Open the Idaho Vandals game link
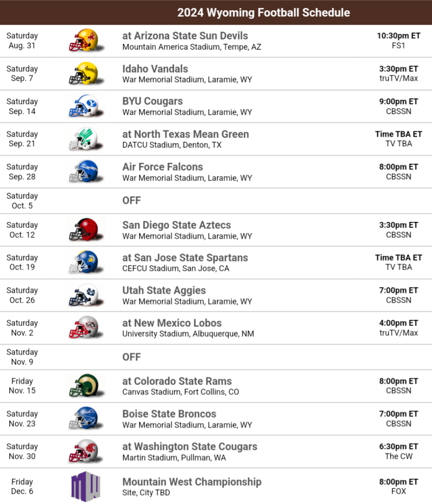 point(155,69)
